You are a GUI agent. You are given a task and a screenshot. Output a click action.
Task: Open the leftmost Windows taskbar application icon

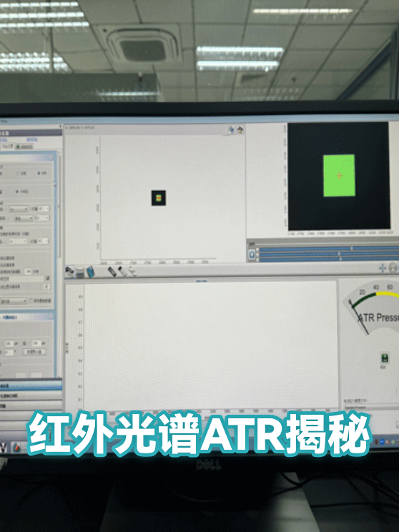click(3, 447)
